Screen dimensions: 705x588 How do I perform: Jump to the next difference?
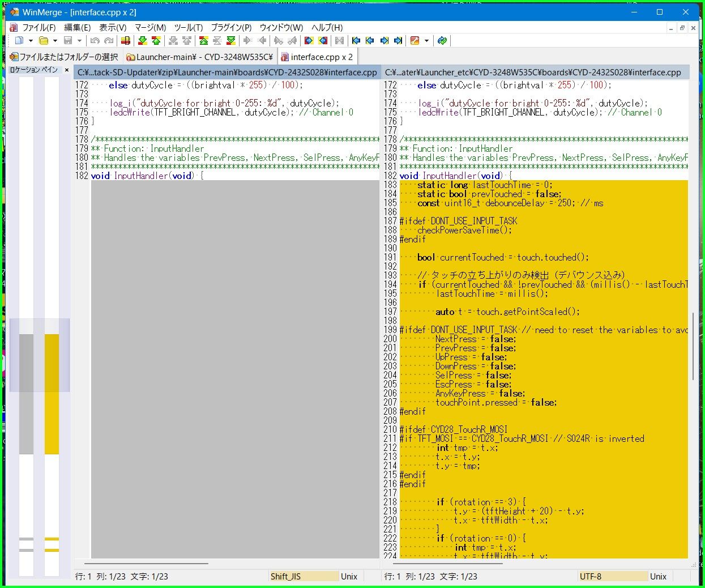tap(143, 41)
